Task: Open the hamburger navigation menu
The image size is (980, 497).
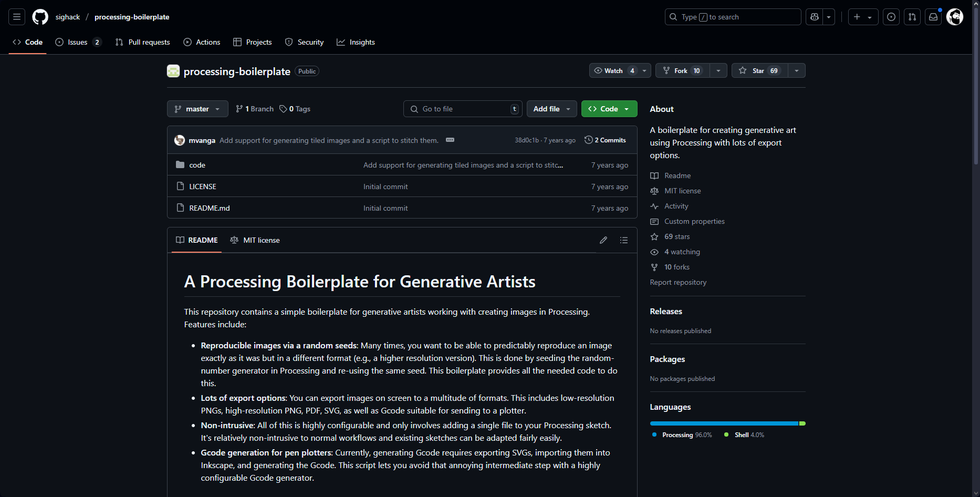Action: [x=17, y=17]
